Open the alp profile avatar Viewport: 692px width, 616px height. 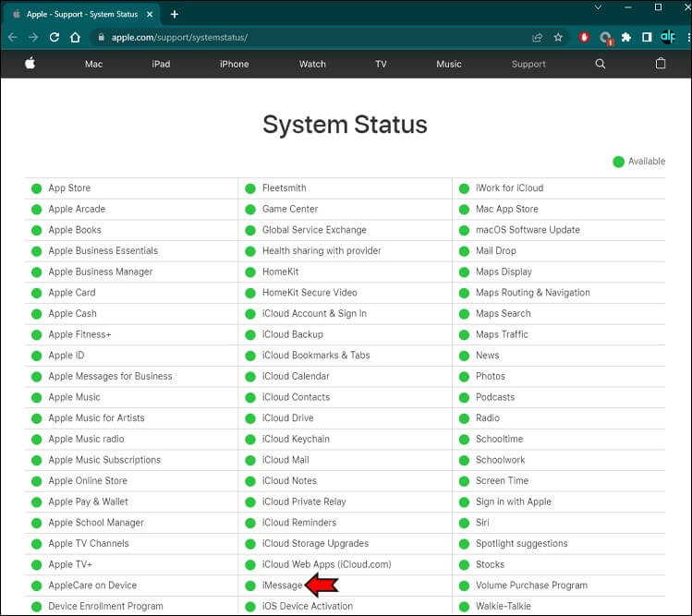click(668, 37)
